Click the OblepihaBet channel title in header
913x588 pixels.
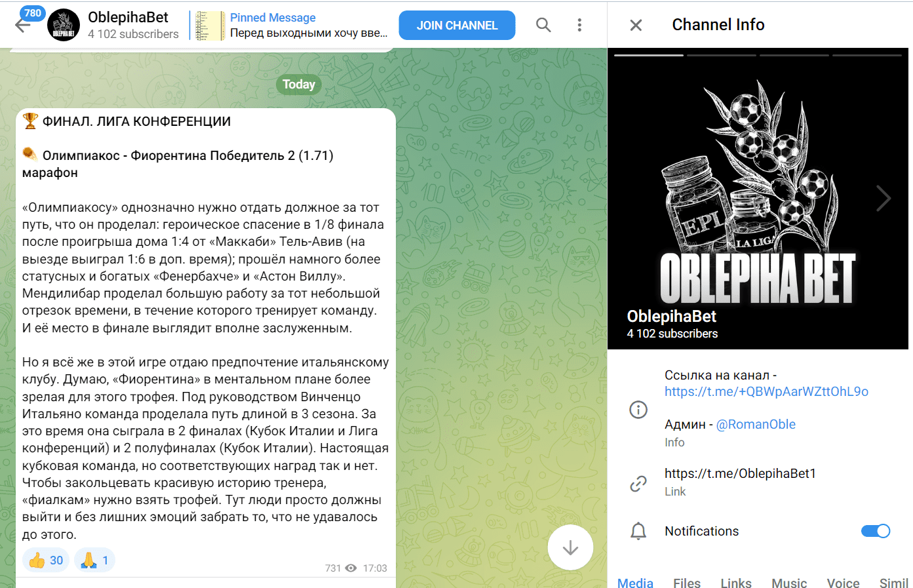click(128, 18)
